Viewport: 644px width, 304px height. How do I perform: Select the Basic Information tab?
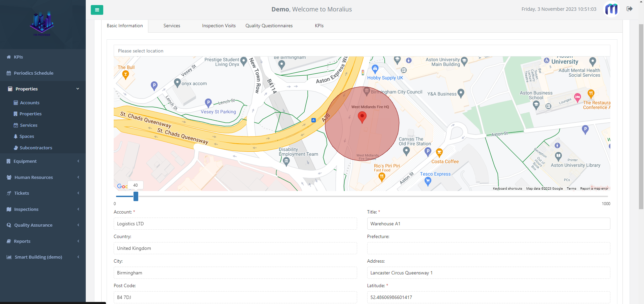pos(125,26)
